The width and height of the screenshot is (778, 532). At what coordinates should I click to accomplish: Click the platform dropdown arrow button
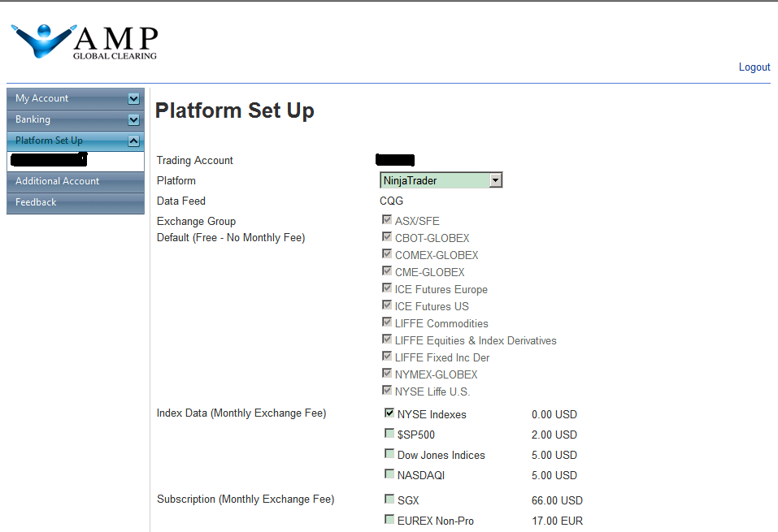[x=495, y=180]
